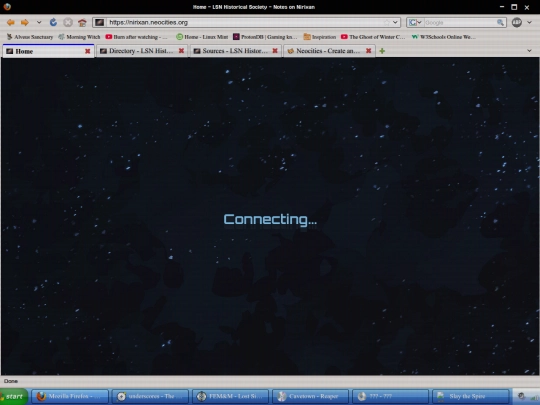Viewport: 540px width, 405px height.
Task: Reload the page with the refresh icon
Action: (x=53, y=22)
